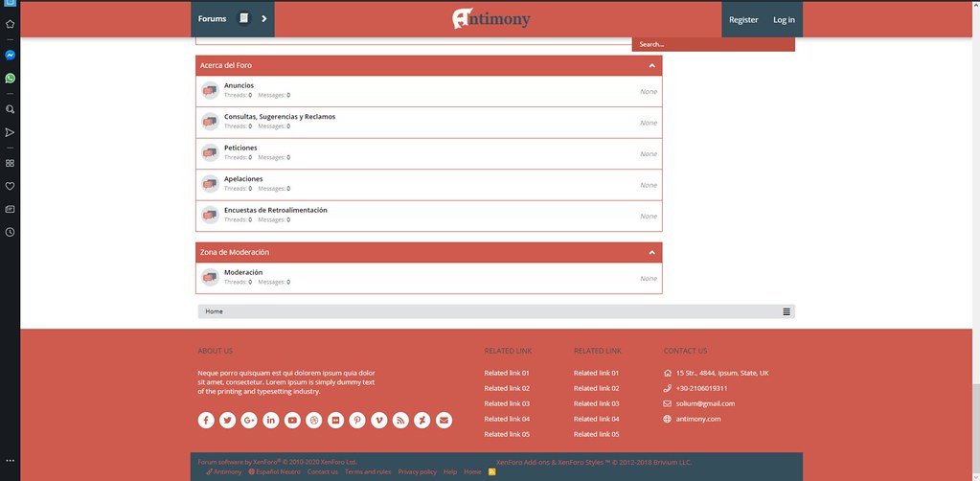This screenshot has height=481, width=980.
Task: Open the Apelaciones forum
Action: point(243,179)
